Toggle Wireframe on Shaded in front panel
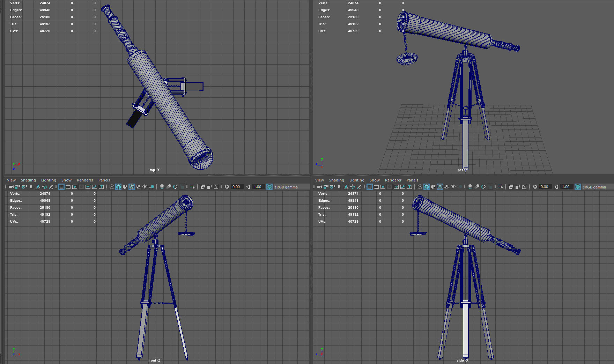The width and height of the screenshot is (614, 364). point(132,187)
